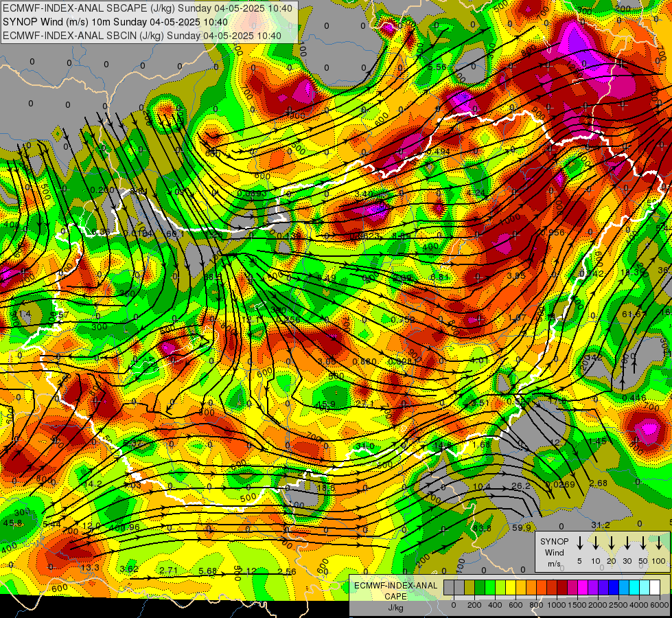Click the SYNOP wind arrow labeled 5
The height and width of the screenshot is (618, 672).
pos(579,543)
